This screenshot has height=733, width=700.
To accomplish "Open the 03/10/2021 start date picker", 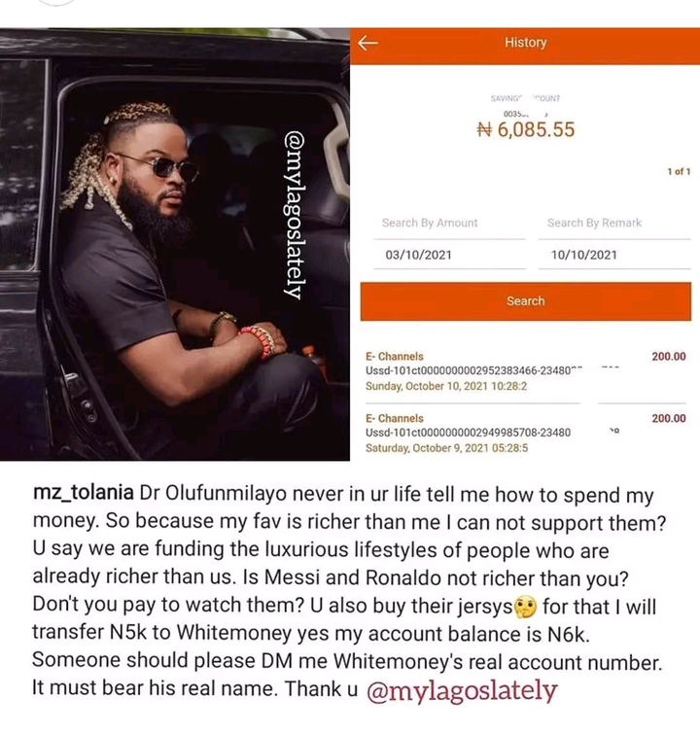I will [449, 255].
